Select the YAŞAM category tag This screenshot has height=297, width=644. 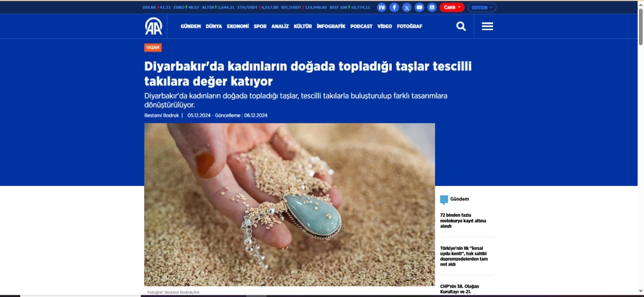click(153, 48)
